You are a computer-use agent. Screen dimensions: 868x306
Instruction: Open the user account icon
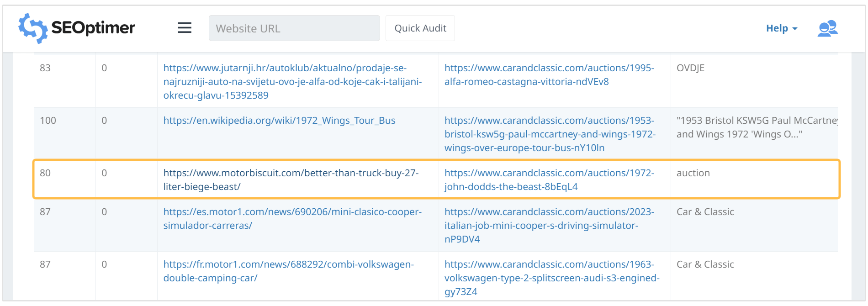[x=827, y=28]
